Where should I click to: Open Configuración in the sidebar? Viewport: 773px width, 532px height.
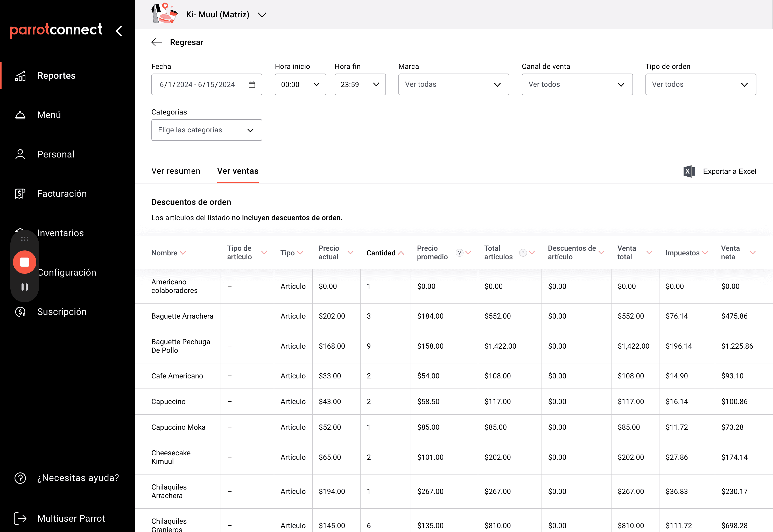(67, 272)
